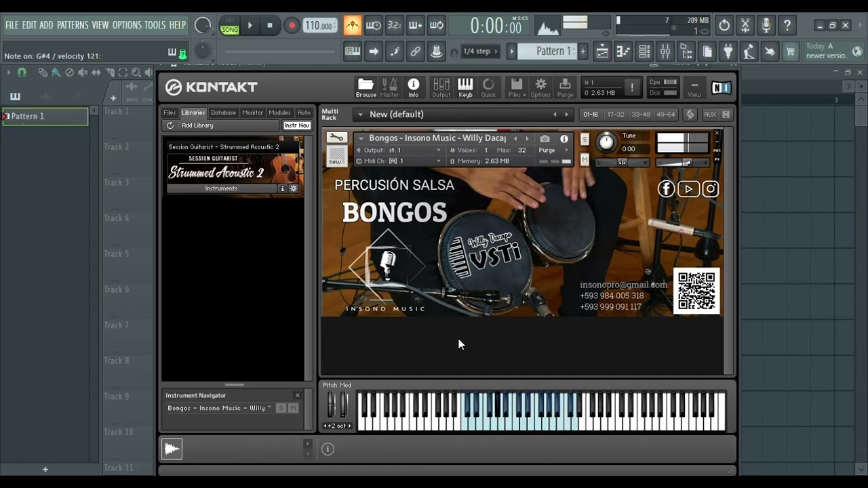Open the Kontakt Files menu dropdown
Screen dimensions: 868x488
[517, 87]
